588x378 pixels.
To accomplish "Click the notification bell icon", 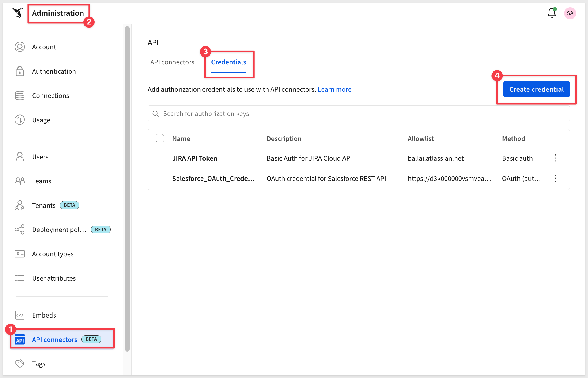I will 551,13.
